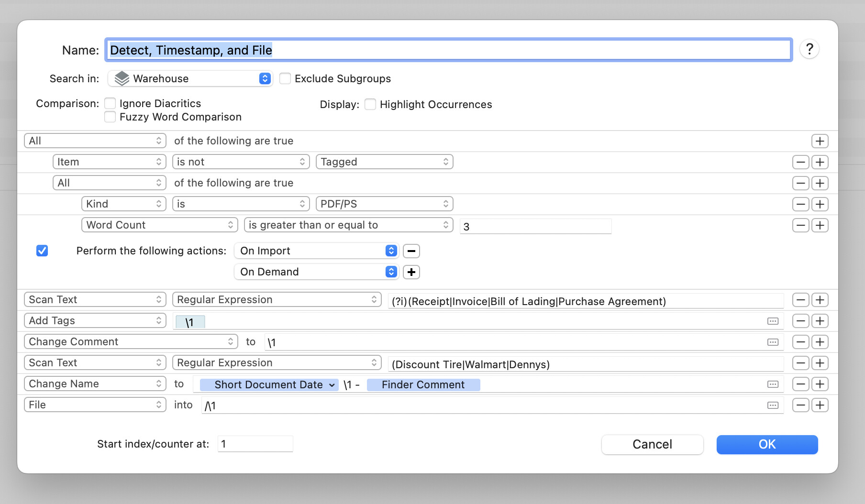Open the Short Document Date token menu
Image resolution: width=865 pixels, height=504 pixels.
[x=332, y=385]
